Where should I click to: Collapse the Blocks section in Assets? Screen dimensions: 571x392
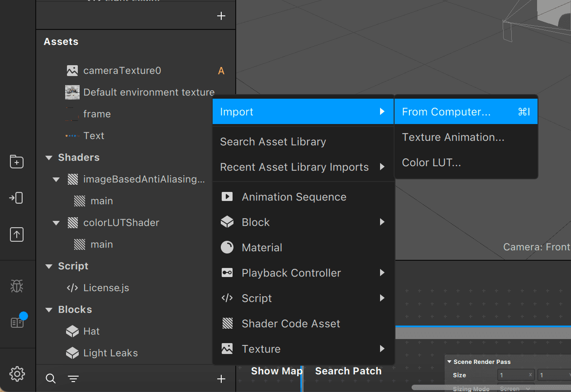[49, 309]
